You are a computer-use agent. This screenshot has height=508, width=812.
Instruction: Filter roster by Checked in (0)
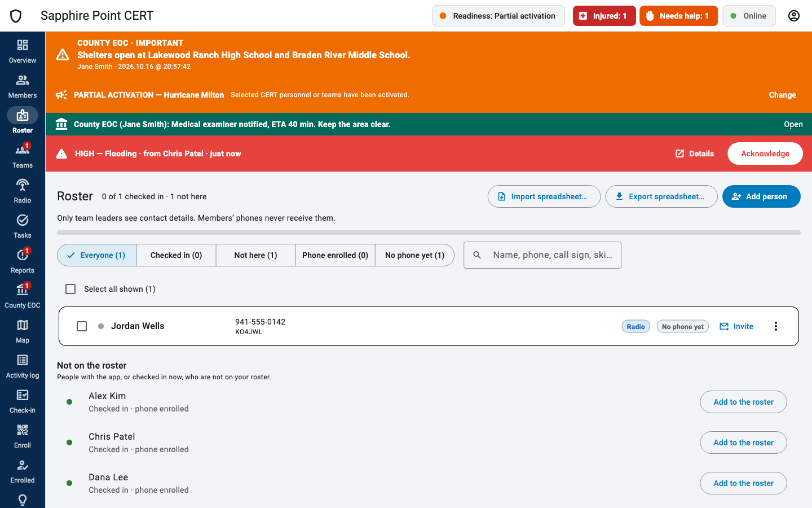pyautogui.click(x=176, y=255)
